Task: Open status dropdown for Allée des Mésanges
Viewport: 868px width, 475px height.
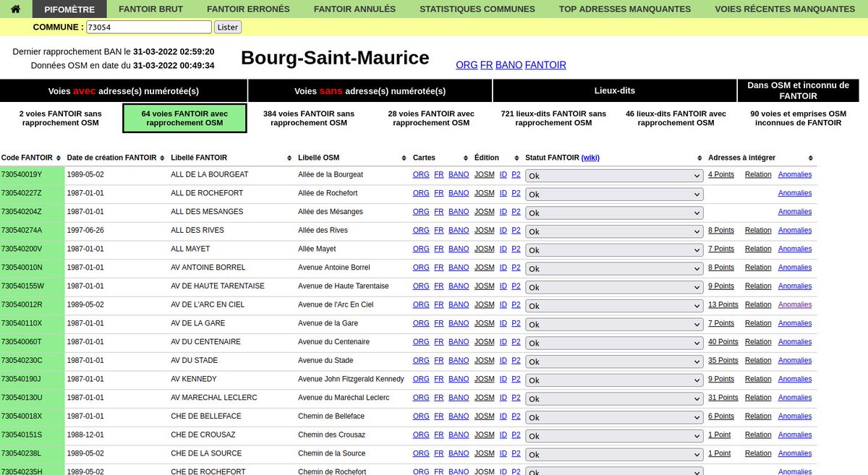Action: [614, 213]
